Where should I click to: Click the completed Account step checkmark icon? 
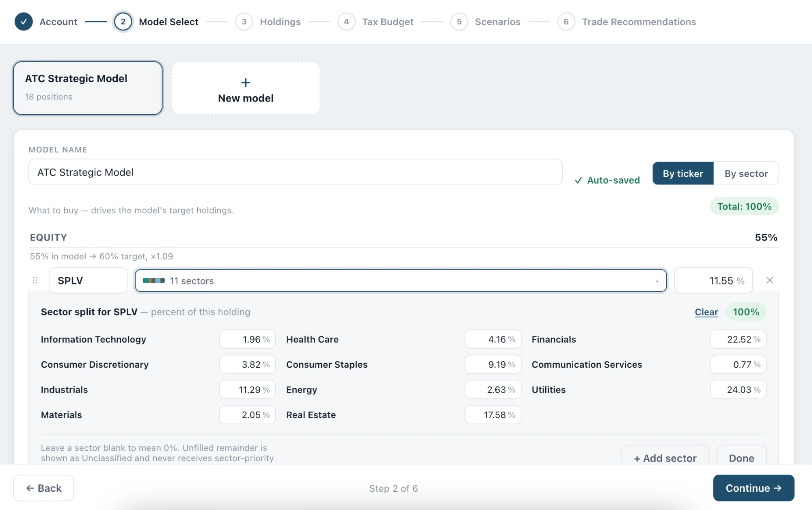tap(24, 22)
